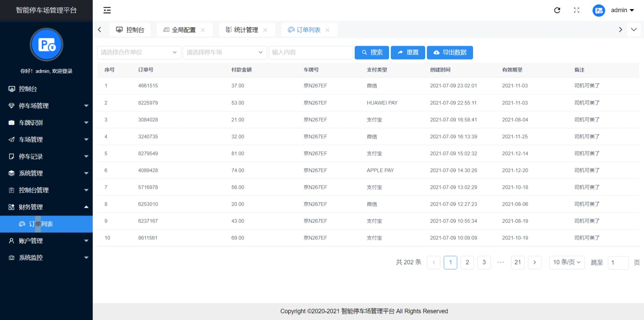644x320 pixels.
Task: Click the HUAWEI PAY payment type cell
Action: [x=382, y=103]
